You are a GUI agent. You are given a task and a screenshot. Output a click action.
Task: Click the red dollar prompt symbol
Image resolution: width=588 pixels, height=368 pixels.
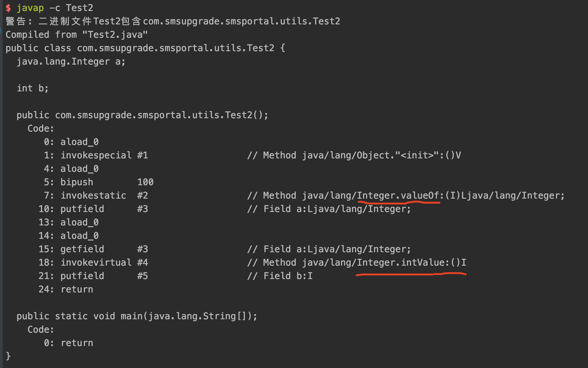click(x=8, y=8)
